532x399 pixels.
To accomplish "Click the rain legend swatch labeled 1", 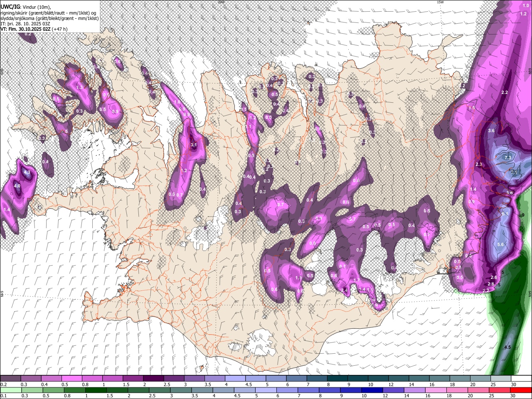I will tap(95, 390).
